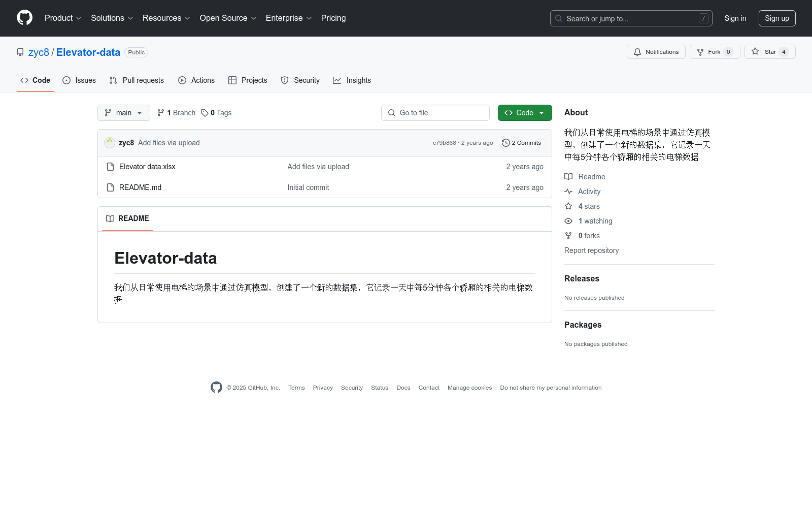View the 1 watching link
The height and width of the screenshot is (508, 812).
coord(588,221)
